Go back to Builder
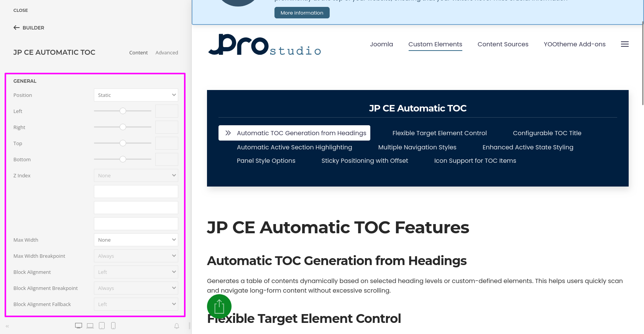The width and height of the screenshot is (644, 334). tap(29, 28)
